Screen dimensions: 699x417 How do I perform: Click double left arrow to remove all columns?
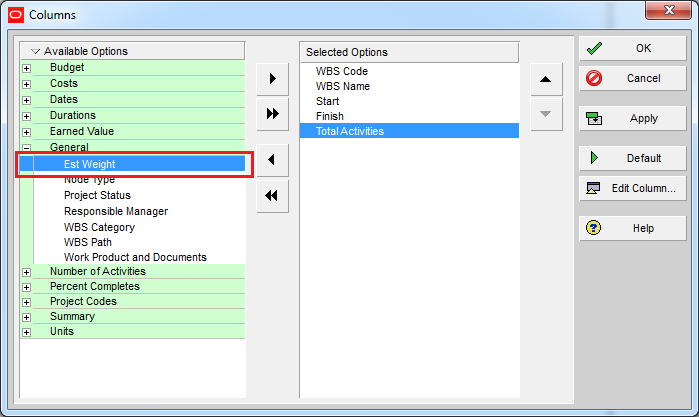pyautogui.click(x=272, y=196)
